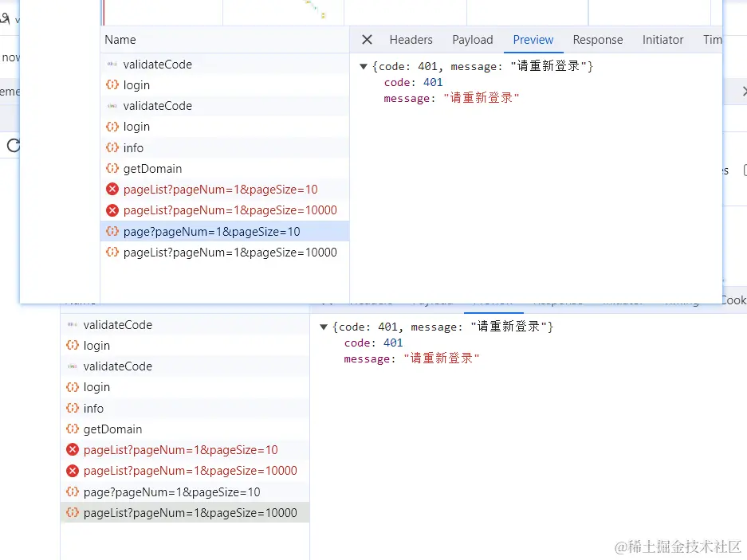Click the message "请重新登录" line in the popup preview
The image size is (747, 560).
(451, 98)
